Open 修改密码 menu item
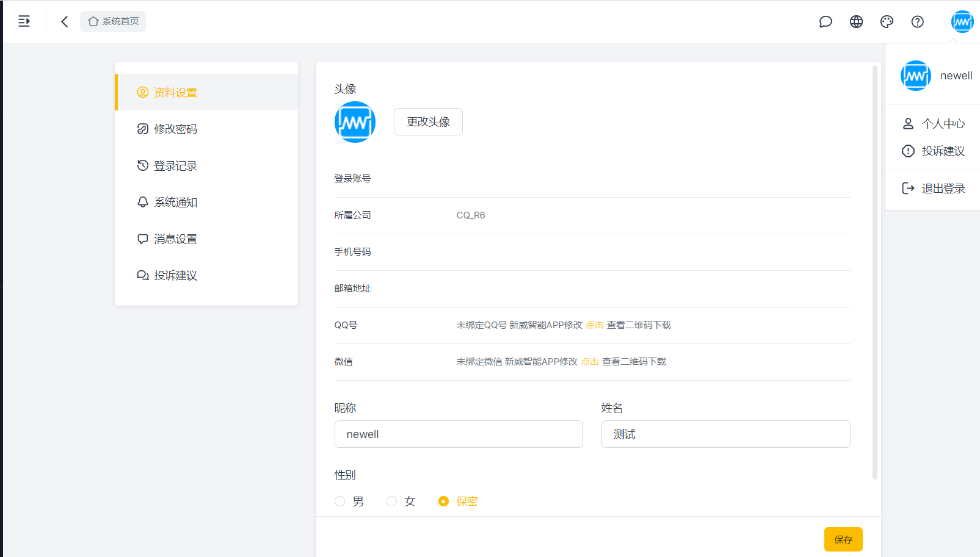Viewport: 980px width, 557px height. [206, 129]
